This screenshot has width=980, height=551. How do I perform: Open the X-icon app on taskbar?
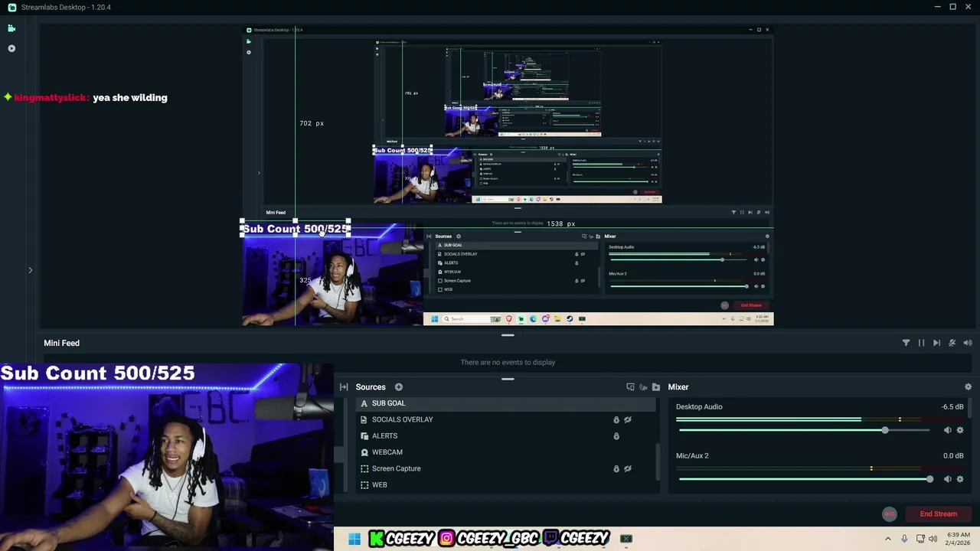(x=626, y=539)
